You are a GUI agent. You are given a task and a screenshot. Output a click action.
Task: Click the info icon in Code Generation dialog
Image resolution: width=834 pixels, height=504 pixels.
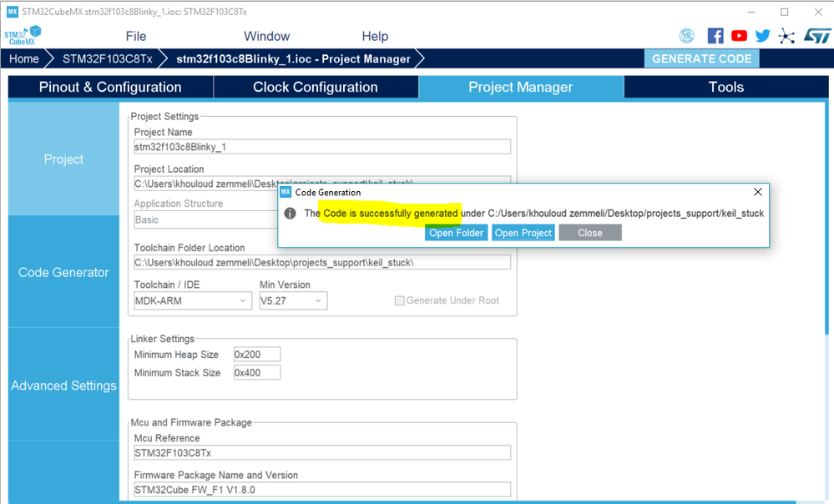coord(290,214)
